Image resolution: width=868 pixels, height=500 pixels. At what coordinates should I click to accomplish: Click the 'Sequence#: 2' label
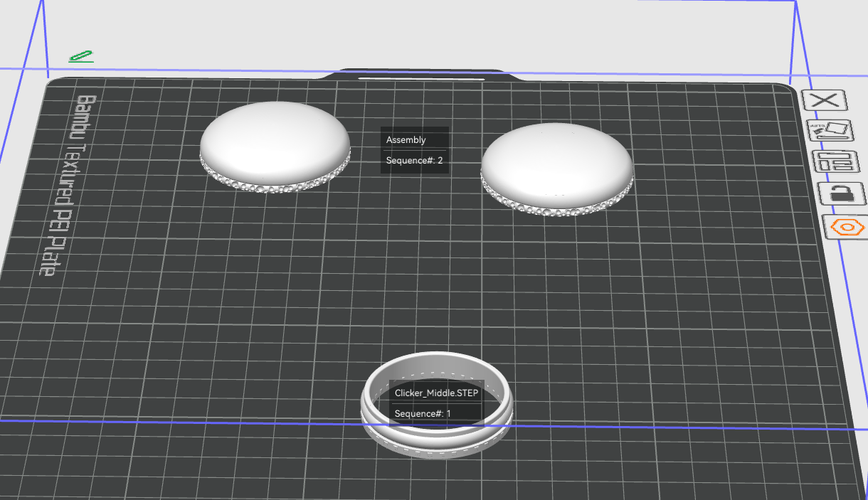pyautogui.click(x=415, y=161)
